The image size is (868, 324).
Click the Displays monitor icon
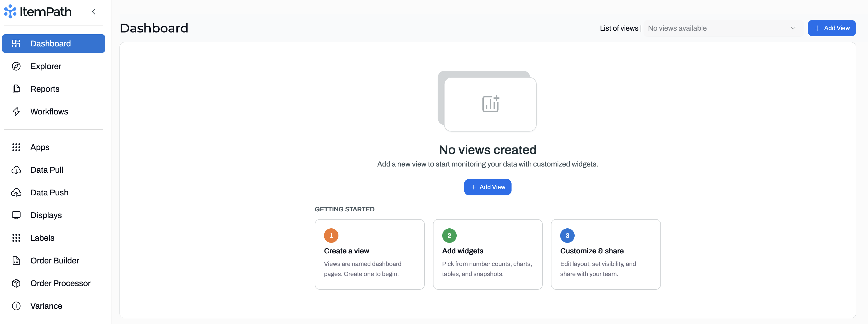pos(16,215)
